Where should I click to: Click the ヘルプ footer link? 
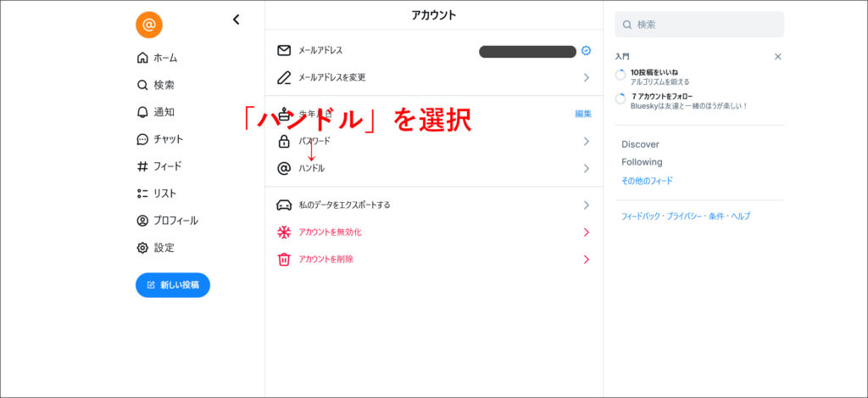coord(741,216)
